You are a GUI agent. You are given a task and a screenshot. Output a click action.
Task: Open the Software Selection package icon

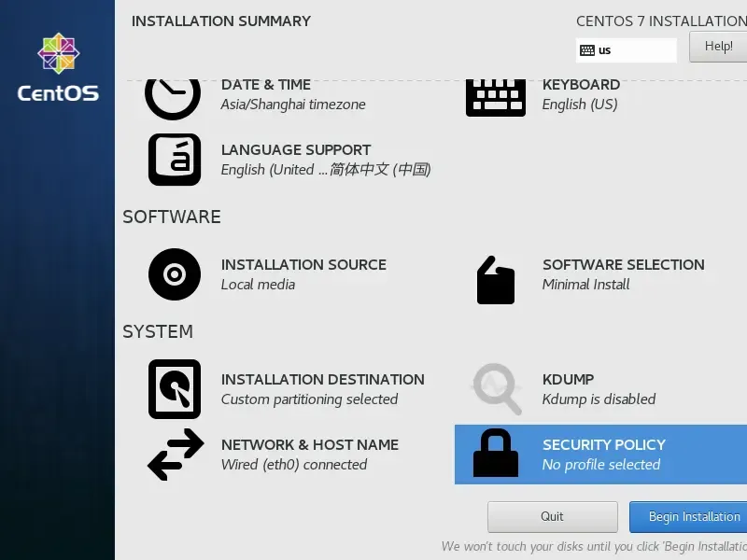coord(496,280)
